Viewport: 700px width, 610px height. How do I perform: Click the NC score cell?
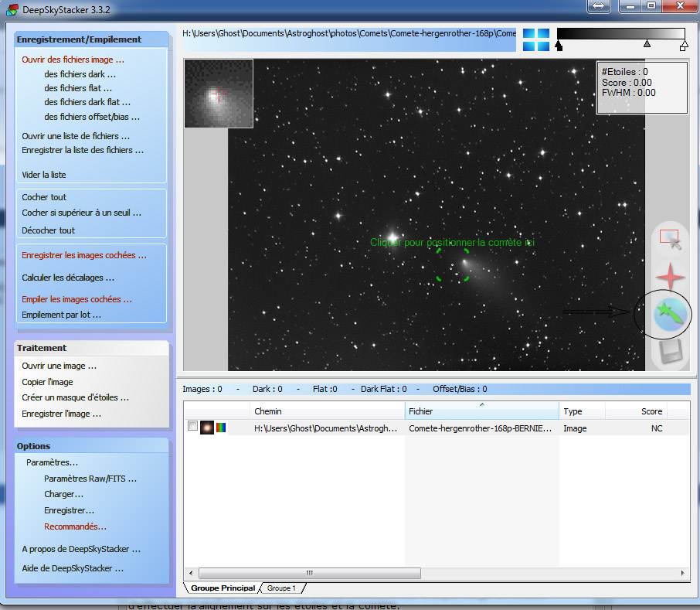pos(657,428)
